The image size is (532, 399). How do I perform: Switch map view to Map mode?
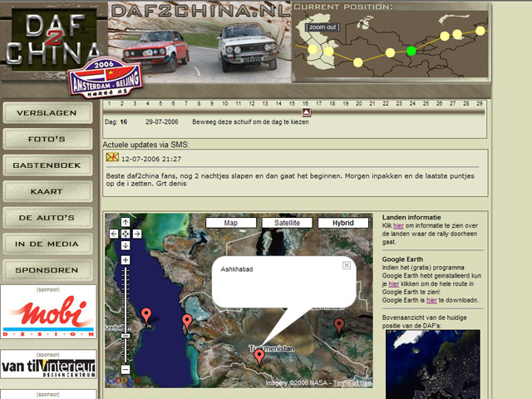pyautogui.click(x=230, y=223)
